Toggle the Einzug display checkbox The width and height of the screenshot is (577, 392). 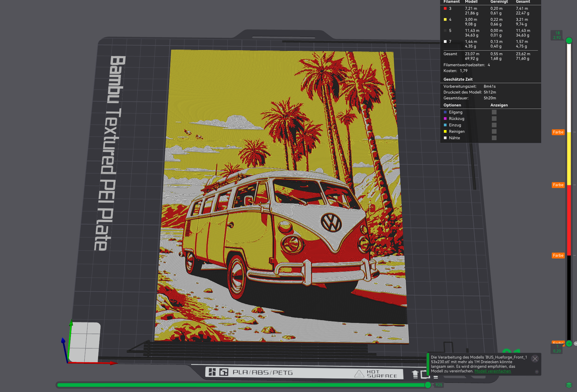tap(494, 125)
